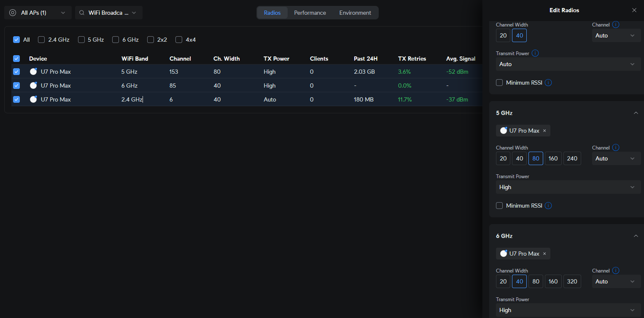
Task: Enable the 6 GHz filter checkbox
Action: pos(116,40)
